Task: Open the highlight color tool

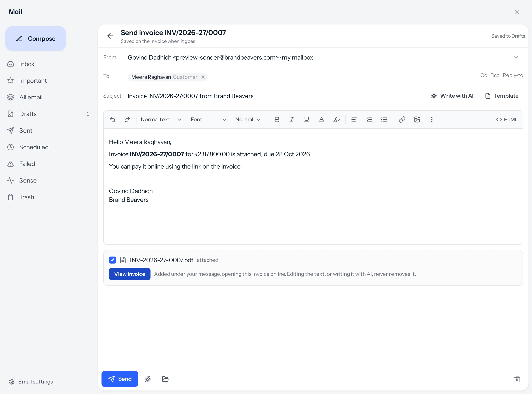Action: pos(336,120)
